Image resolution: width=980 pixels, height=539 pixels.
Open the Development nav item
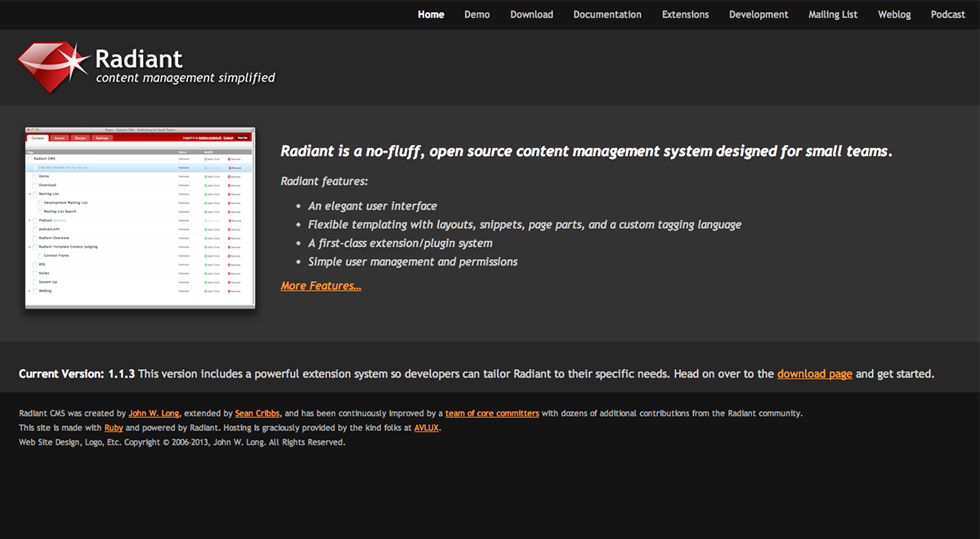[758, 15]
